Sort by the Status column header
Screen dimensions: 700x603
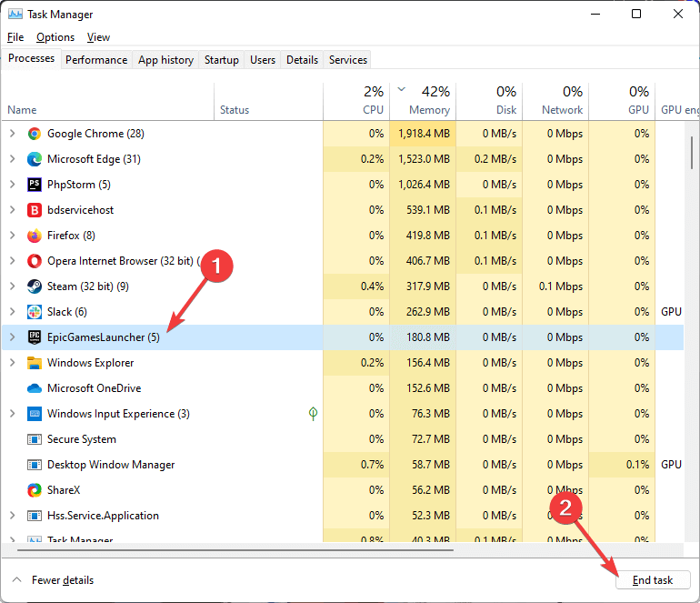click(x=268, y=102)
